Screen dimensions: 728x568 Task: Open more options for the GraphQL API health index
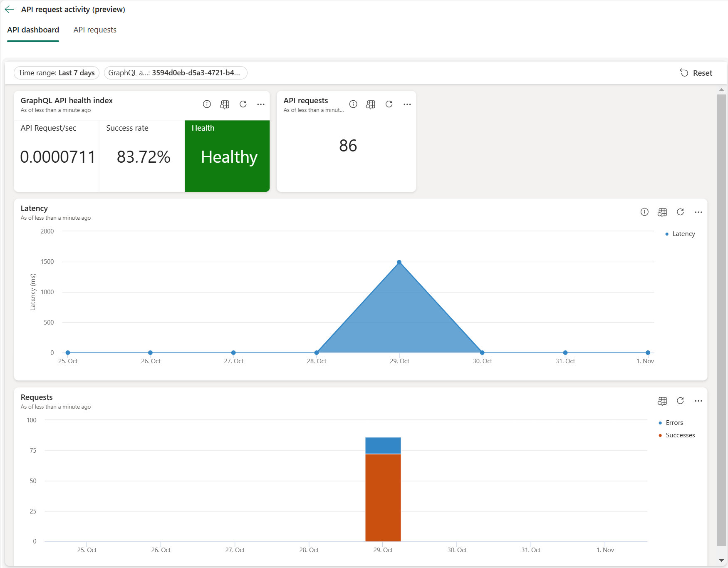pos(261,104)
